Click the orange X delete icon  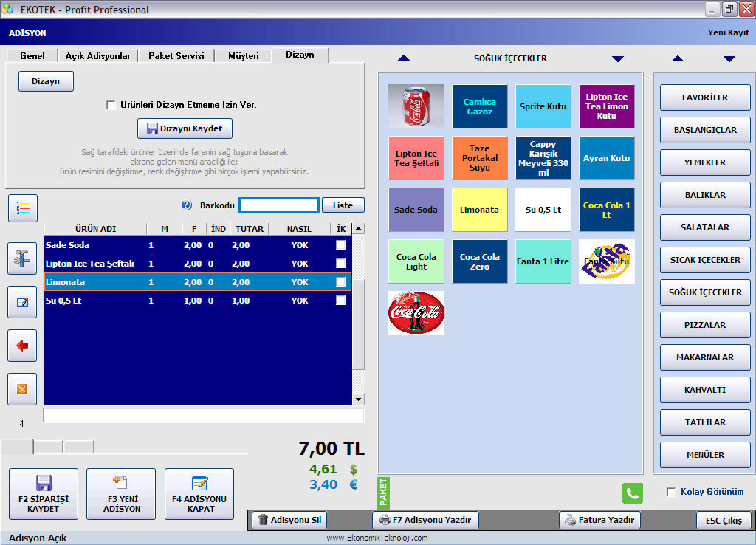pyautogui.click(x=22, y=388)
